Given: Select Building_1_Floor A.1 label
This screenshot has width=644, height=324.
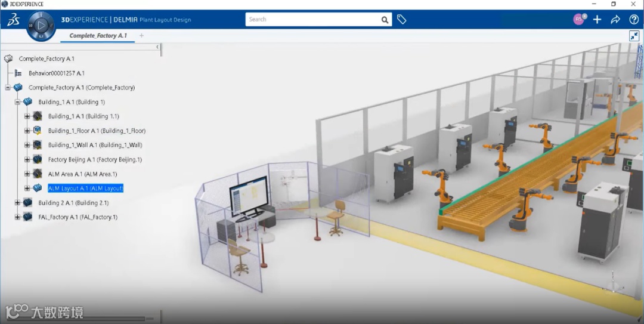Looking at the screenshot, I should click(x=97, y=131).
